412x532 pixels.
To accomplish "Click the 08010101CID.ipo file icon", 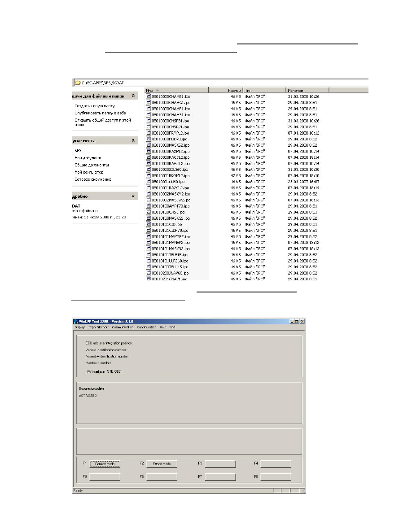I will tap(149, 224).
